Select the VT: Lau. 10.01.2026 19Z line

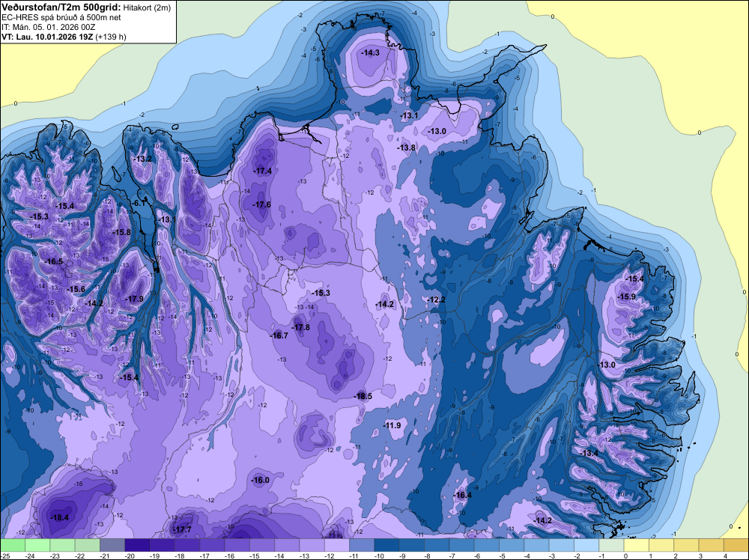tap(64, 37)
